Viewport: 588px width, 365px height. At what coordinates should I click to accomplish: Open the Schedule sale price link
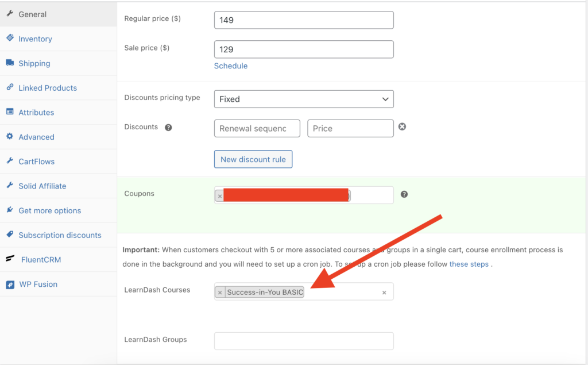tap(231, 66)
